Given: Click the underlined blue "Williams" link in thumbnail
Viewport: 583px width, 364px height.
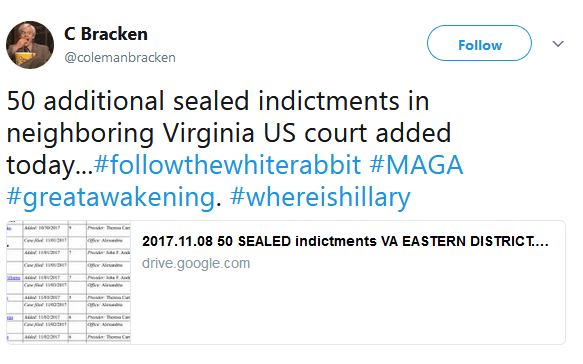Looking at the screenshot, I should point(14,278).
